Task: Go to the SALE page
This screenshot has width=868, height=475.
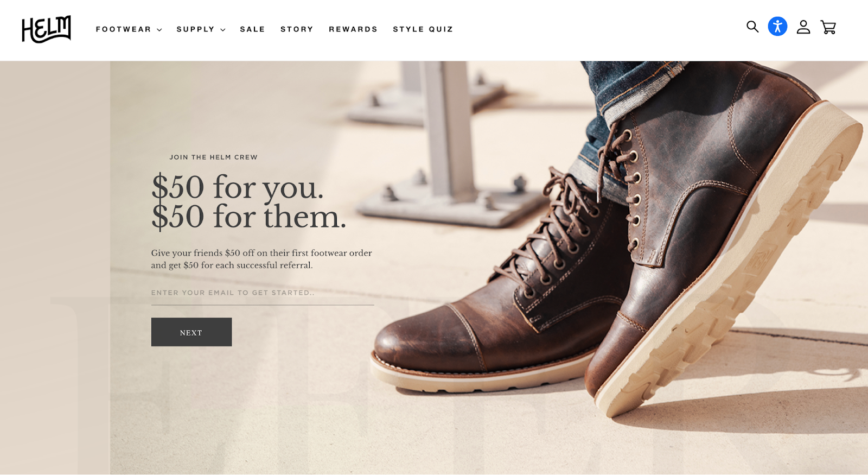Action: (x=252, y=29)
